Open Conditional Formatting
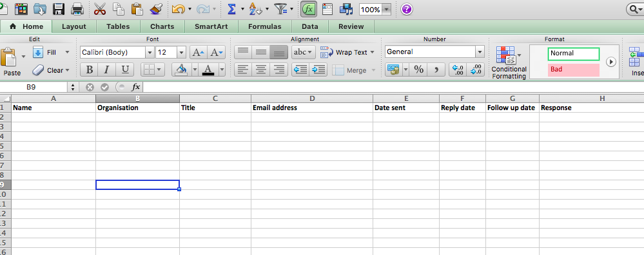 [509, 62]
